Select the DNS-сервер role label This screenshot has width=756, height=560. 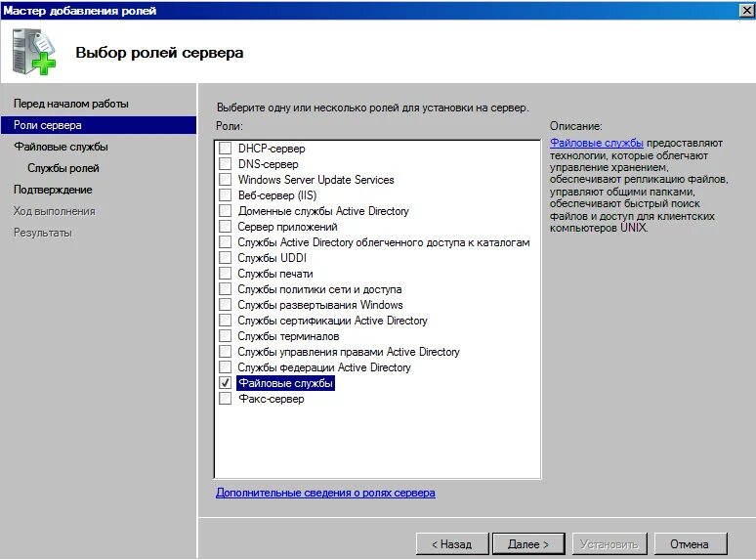[x=268, y=164]
